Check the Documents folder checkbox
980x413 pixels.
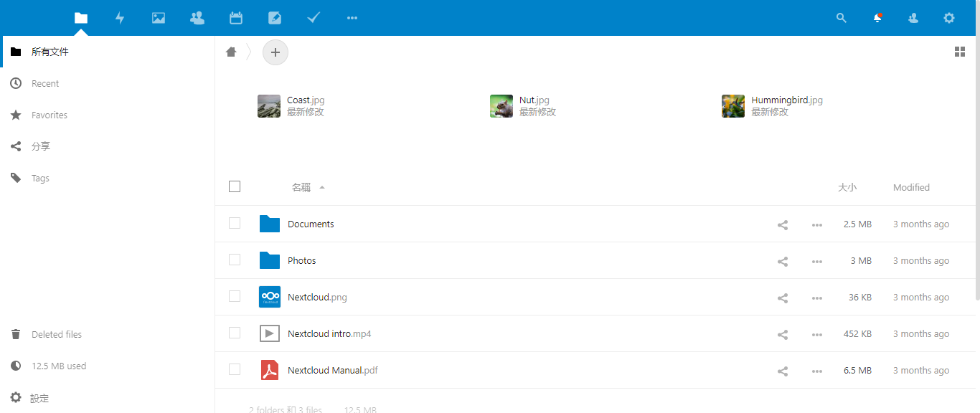tap(235, 223)
